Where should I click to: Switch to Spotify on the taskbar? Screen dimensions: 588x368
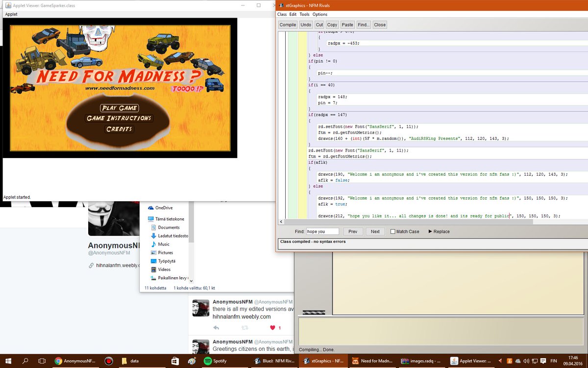pos(224,361)
